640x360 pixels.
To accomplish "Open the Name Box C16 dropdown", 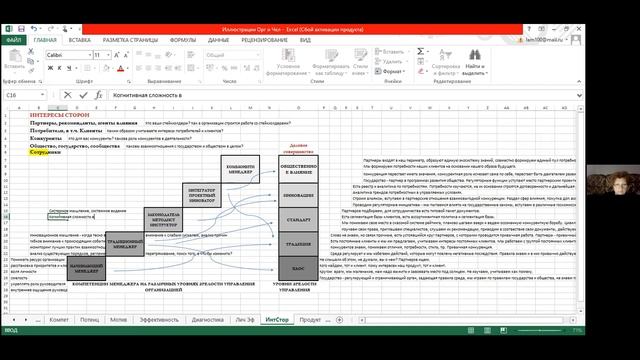I will (42, 95).
